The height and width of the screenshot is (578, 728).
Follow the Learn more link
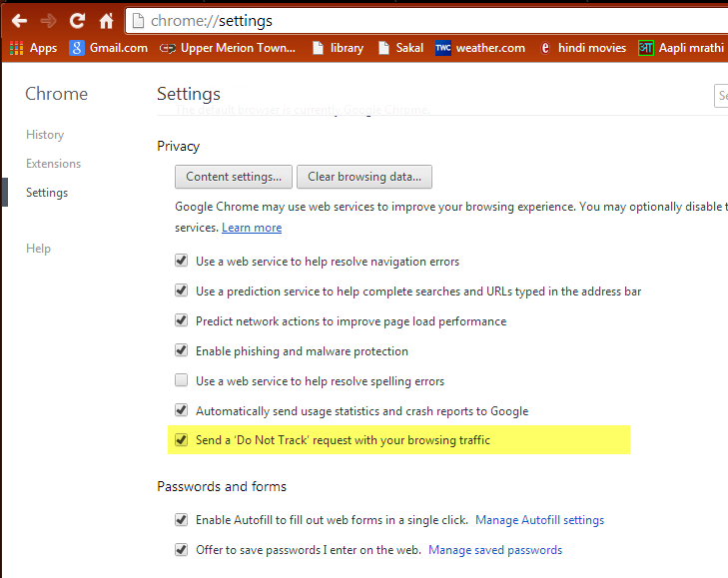pos(252,228)
